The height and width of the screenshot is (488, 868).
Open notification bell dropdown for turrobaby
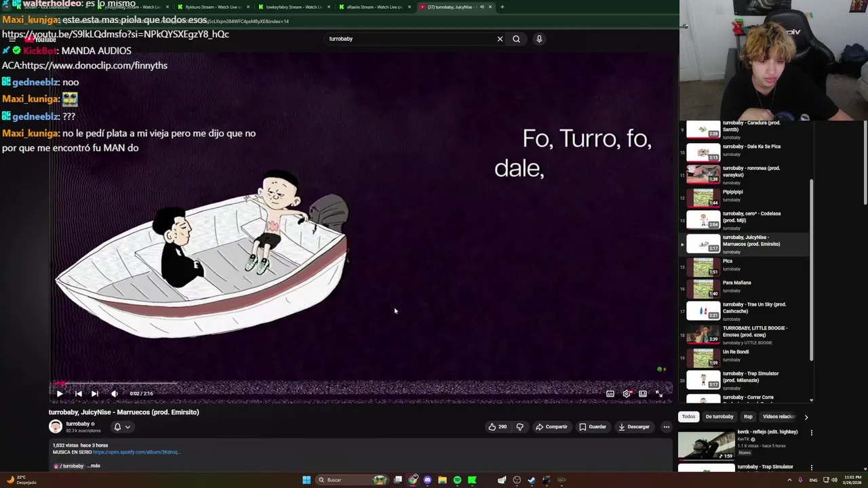(x=122, y=427)
